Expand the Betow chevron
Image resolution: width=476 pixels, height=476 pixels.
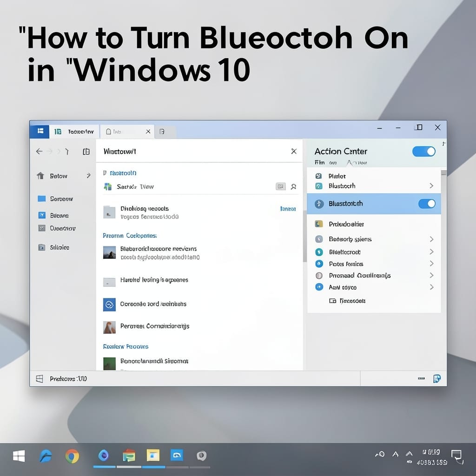(x=89, y=175)
